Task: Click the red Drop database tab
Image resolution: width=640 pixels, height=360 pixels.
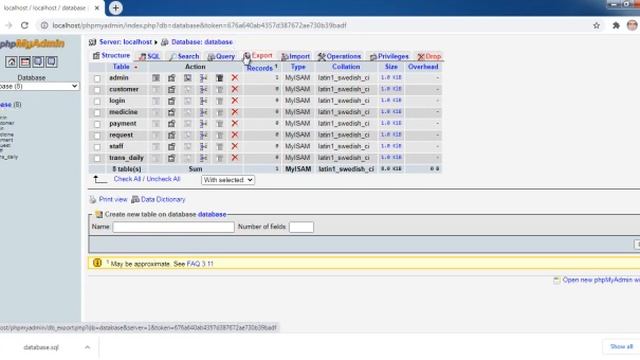Action: [429, 56]
